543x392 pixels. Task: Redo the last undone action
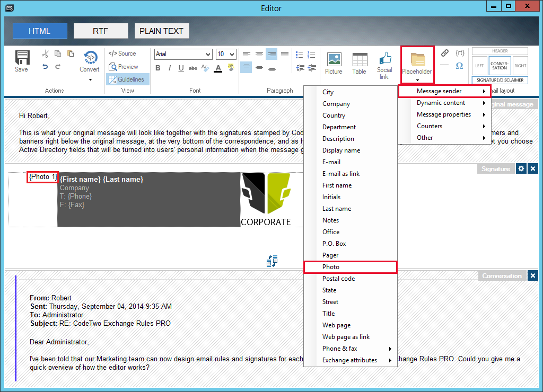pos(58,66)
